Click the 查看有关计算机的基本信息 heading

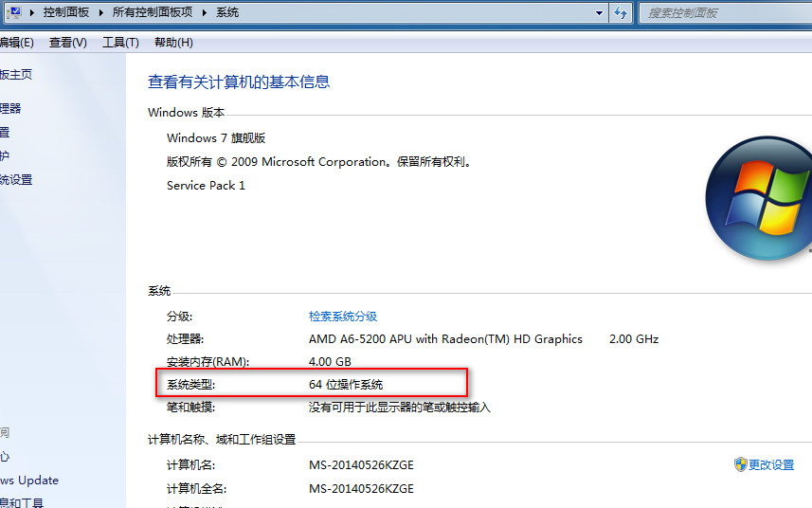(239, 82)
